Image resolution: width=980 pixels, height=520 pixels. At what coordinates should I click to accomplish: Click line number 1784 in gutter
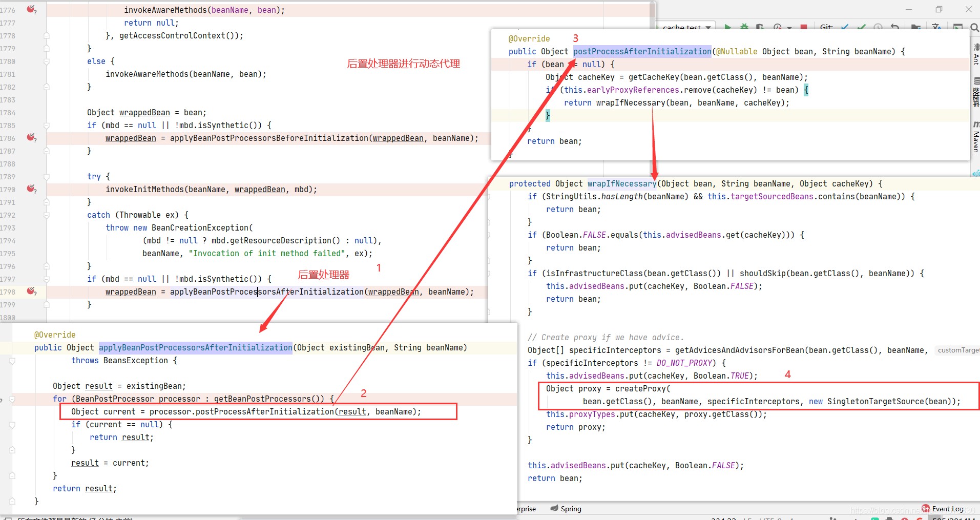click(x=8, y=113)
